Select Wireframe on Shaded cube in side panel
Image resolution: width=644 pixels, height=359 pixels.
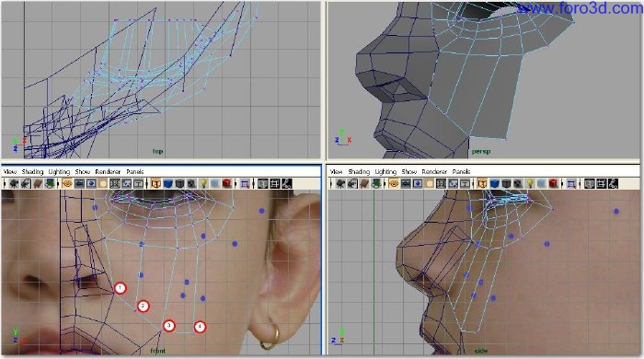pyautogui.click(x=506, y=183)
